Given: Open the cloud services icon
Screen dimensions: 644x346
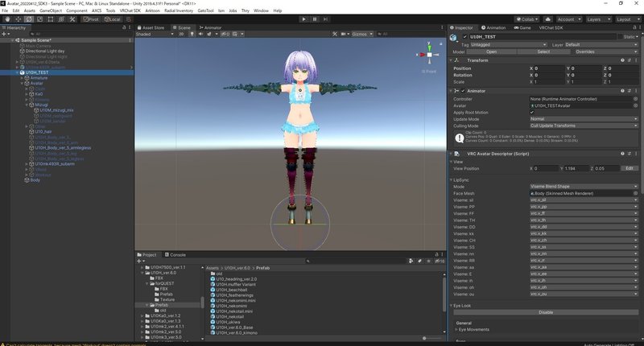Looking at the screenshot, I should coord(548,19).
